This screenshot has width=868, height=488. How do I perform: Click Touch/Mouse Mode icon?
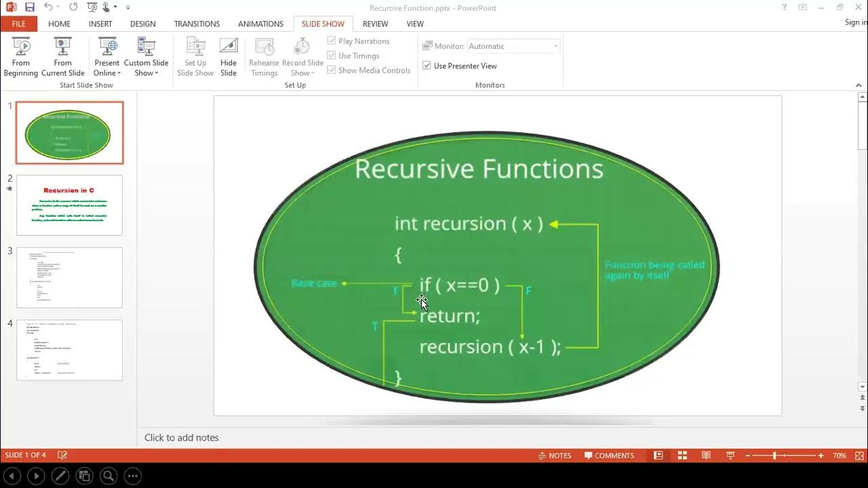[x=106, y=7]
